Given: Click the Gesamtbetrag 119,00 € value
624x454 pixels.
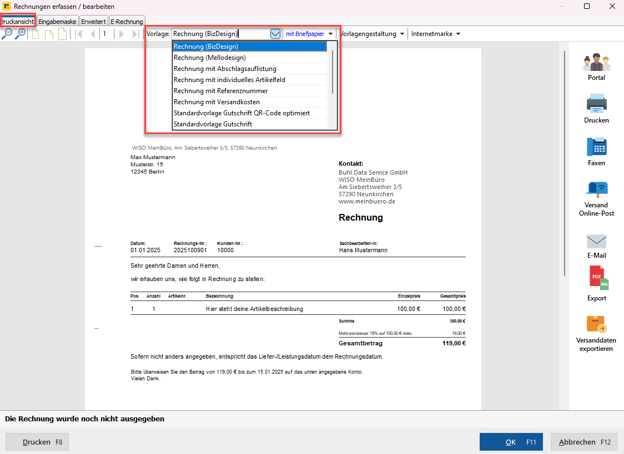Looking at the screenshot, I should tap(454, 343).
